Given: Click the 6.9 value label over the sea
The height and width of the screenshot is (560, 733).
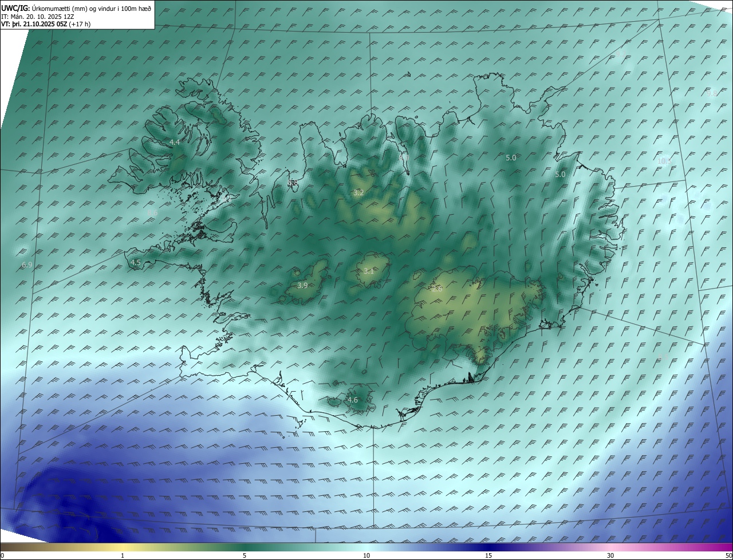Looking at the screenshot, I should [x=27, y=265].
